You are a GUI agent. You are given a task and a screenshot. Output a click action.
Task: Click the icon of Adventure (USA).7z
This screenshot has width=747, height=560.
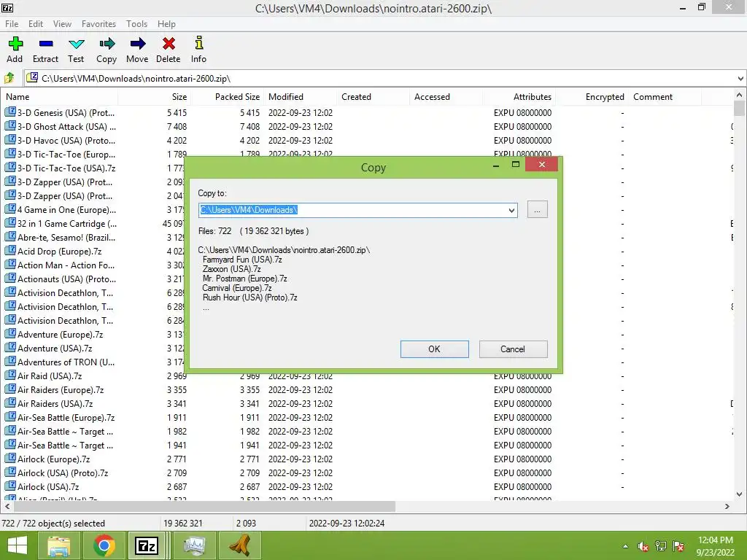tap(10, 348)
